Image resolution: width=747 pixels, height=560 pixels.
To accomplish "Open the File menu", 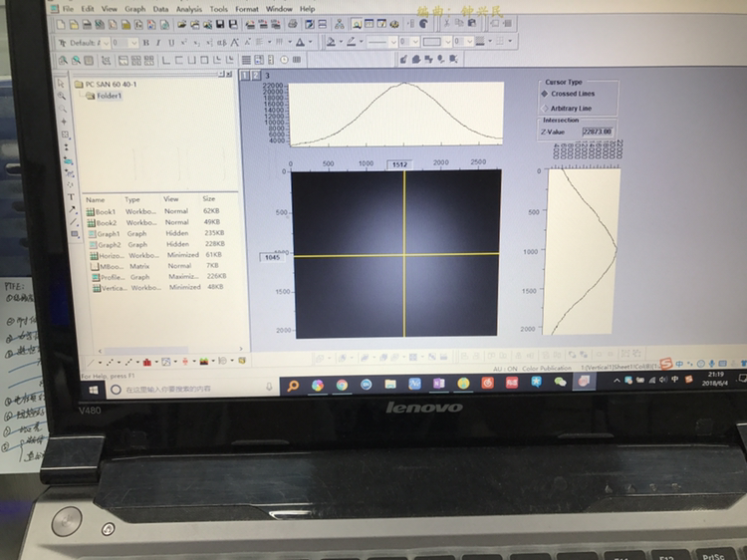I will 68,9.
